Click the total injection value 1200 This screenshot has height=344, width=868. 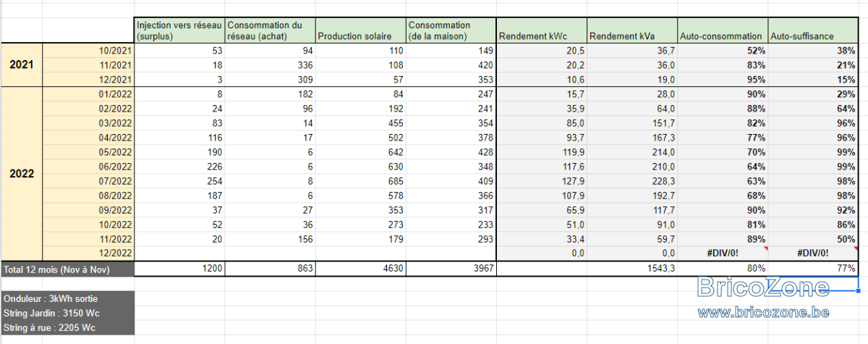pyautogui.click(x=179, y=269)
